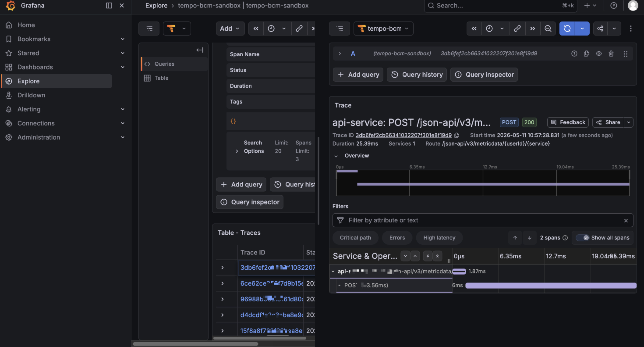Click the horizontal scrollbar at the bottom
The image size is (644, 347).
(195, 344)
